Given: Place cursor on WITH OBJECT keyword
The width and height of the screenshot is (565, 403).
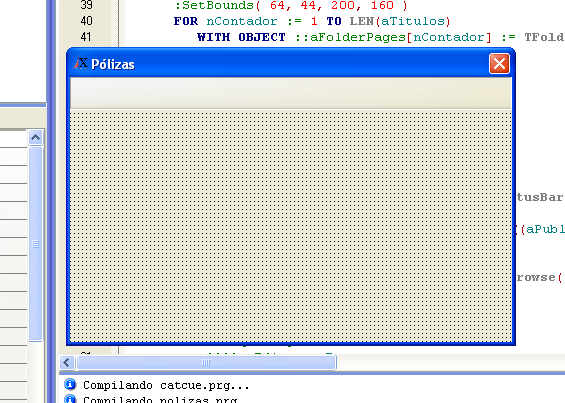Looking at the screenshot, I should click(241, 37).
